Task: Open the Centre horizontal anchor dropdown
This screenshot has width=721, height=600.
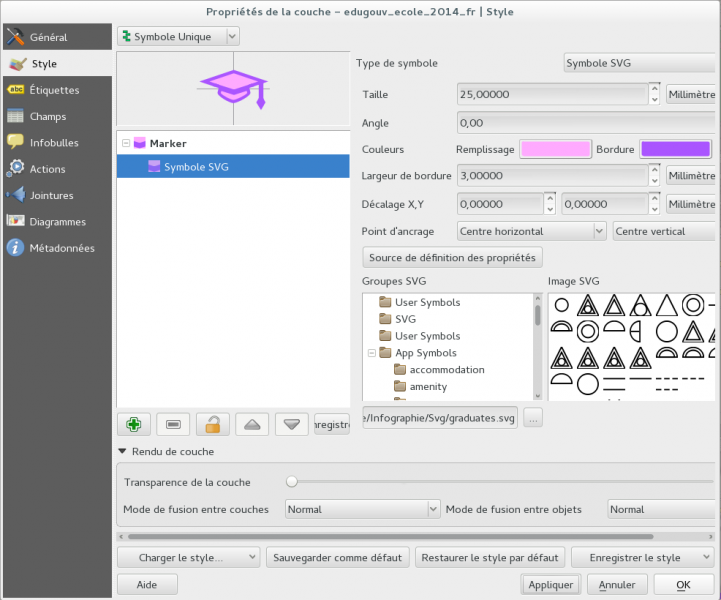Action: pos(531,231)
